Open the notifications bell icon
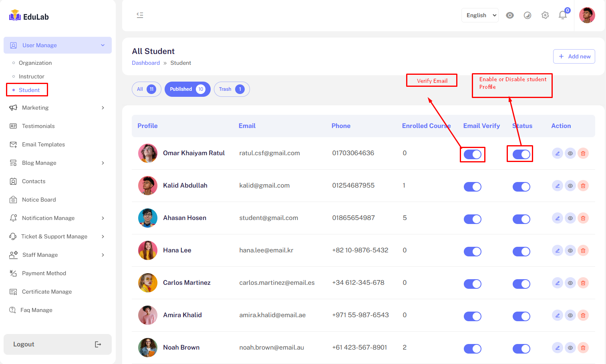Image resolution: width=606 pixels, height=364 pixels. 563,15
